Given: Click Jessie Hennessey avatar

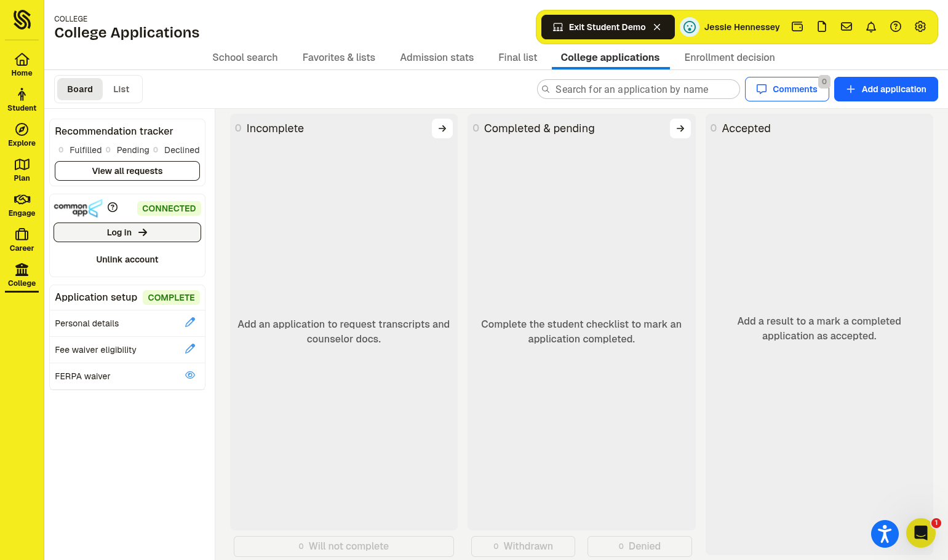Looking at the screenshot, I should (x=690, y=27).
